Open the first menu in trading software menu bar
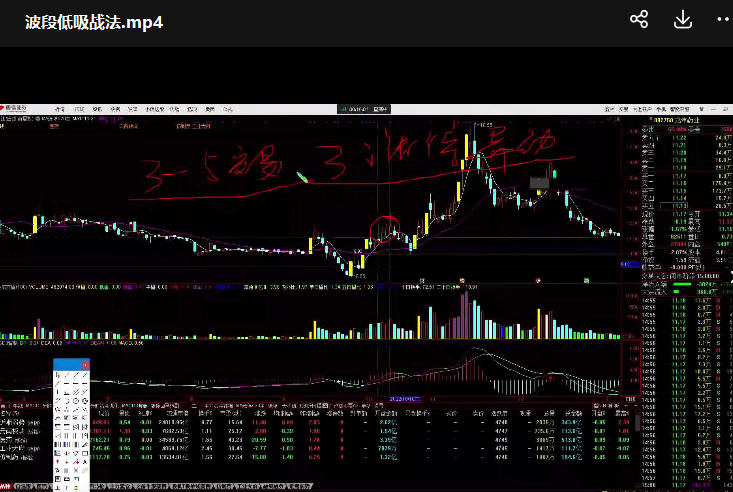The image size is (733, 492). click(x=59, y=108)
